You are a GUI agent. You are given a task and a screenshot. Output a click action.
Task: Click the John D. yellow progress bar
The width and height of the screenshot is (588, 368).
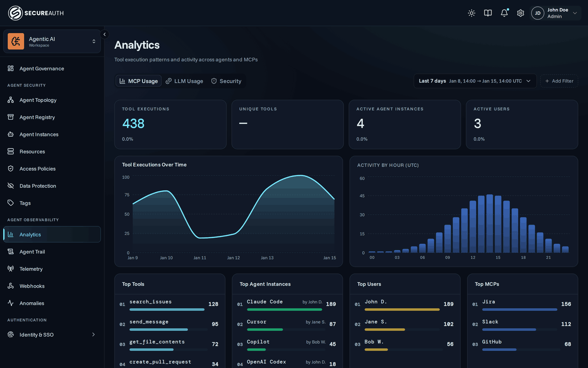click(402, 310)
